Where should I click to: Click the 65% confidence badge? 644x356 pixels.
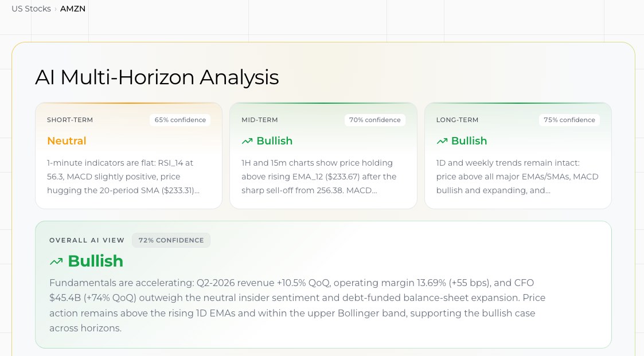click(180, 120)
